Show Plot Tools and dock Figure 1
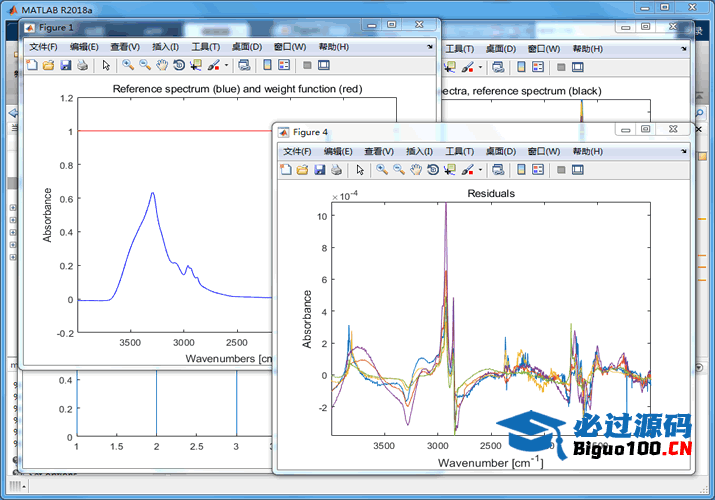The height and width of the screenshot is (500, 715). [x=324, y=65]
